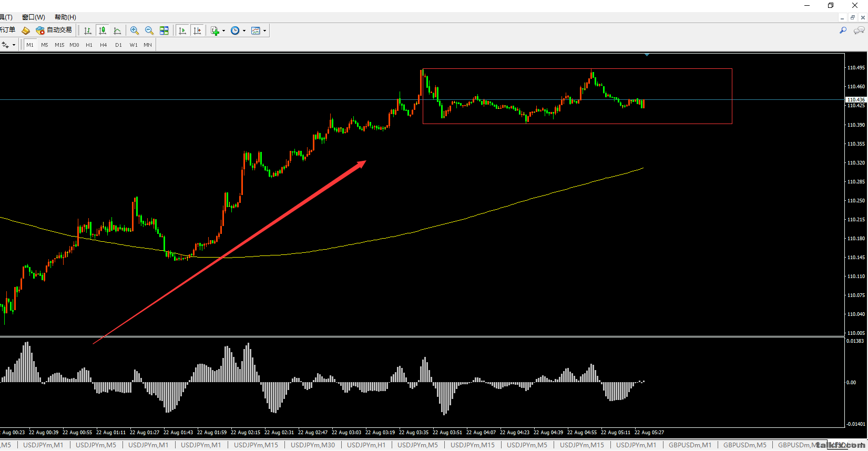Image resolution: width=868 pixels, height=451 pixels.
Task: Switch to the USDJPYm,H1 chart tab
Action: tap(366, 445)
